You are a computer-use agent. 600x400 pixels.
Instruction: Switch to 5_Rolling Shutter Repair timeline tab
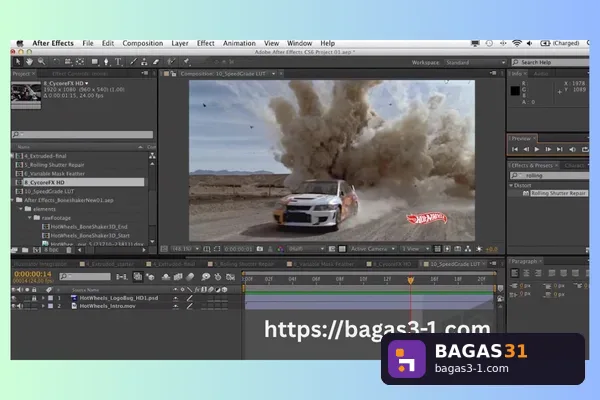click(x=244, y=264)
